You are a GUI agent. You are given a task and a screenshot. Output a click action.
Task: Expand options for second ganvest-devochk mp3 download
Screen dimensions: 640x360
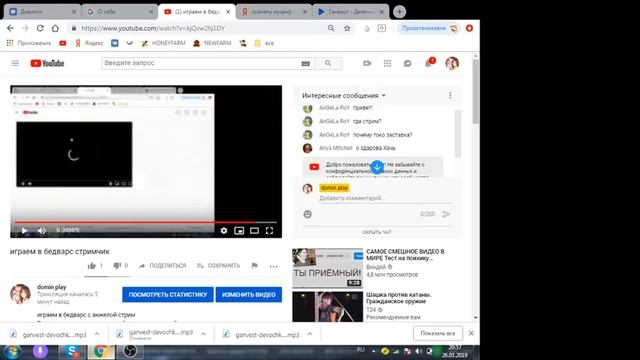(203, 334)
